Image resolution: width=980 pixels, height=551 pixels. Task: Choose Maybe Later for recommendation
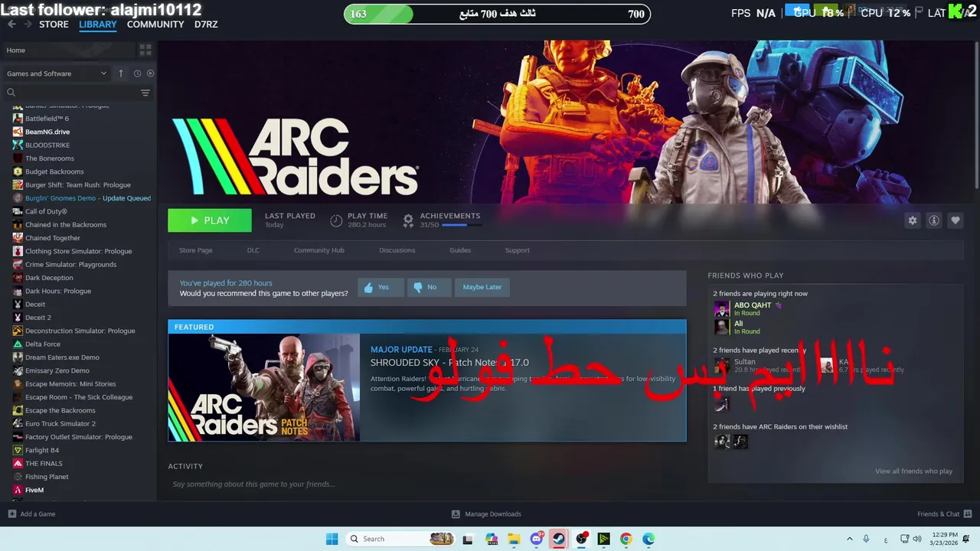point(482,287)
